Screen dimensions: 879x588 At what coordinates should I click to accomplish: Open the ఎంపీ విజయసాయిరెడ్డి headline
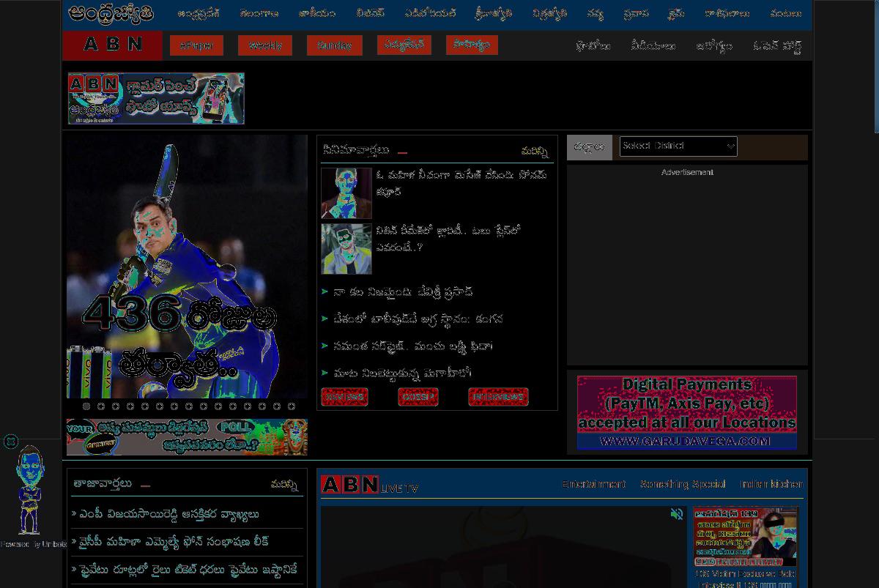[169, 514]
